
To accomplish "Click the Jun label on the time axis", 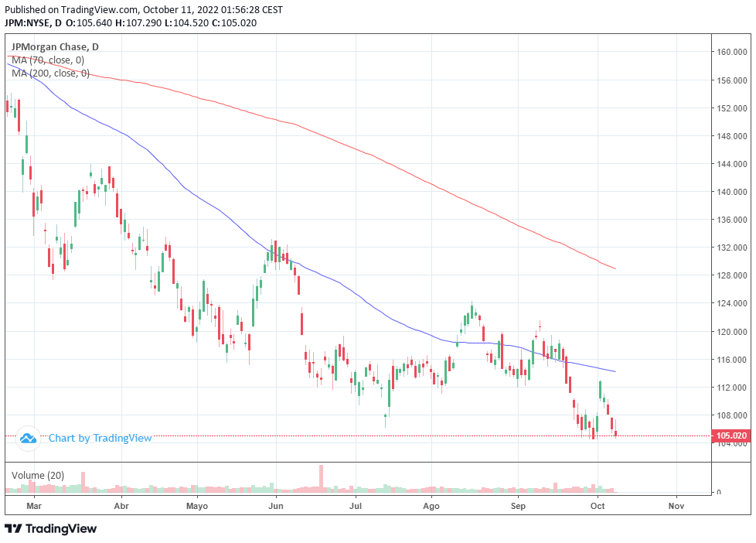I will click(276, 506).
